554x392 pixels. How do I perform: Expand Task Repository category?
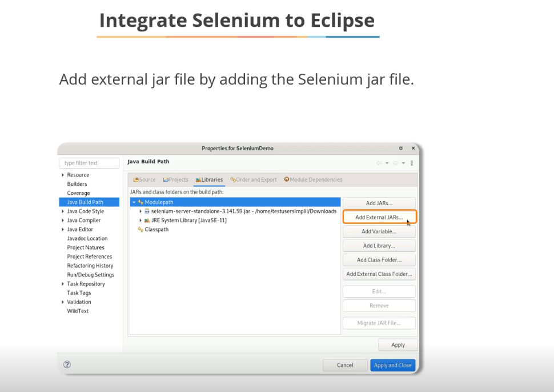coord(62,284)
